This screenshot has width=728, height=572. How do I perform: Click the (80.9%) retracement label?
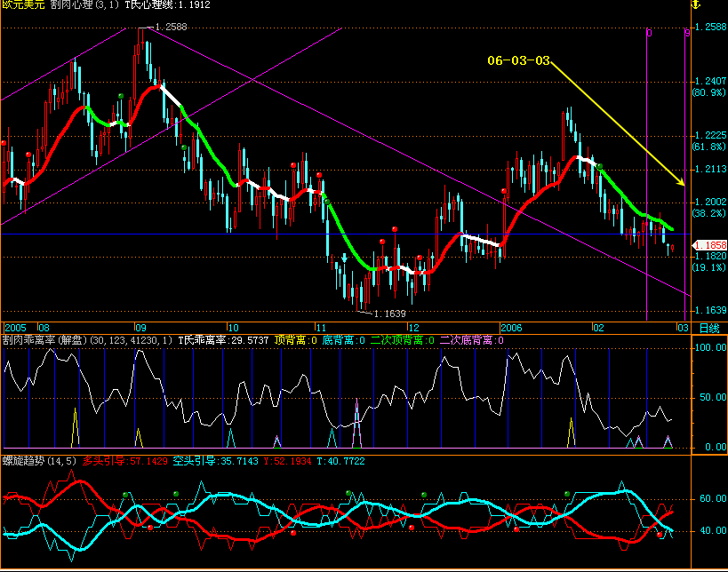point(708,92)
